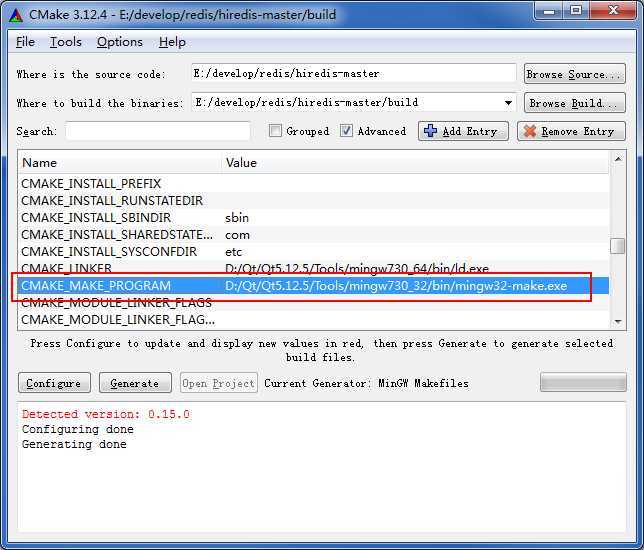This screenshot has height=550, width=644.
Task: Select the CMAKE_INSTALL_RUNSTATEDIR row
Action: 313,200
